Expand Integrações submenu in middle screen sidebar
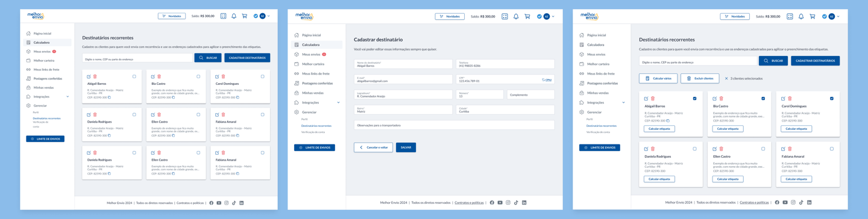This screenshot has height=219, width=868. tap(338, 102)
